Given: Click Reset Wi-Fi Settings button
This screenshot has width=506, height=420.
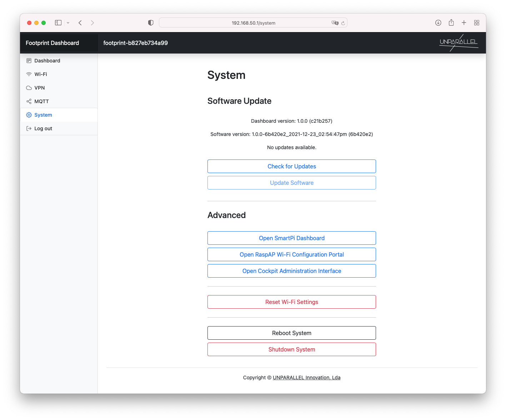Looking at the screenshot, I should pos(292,302).
